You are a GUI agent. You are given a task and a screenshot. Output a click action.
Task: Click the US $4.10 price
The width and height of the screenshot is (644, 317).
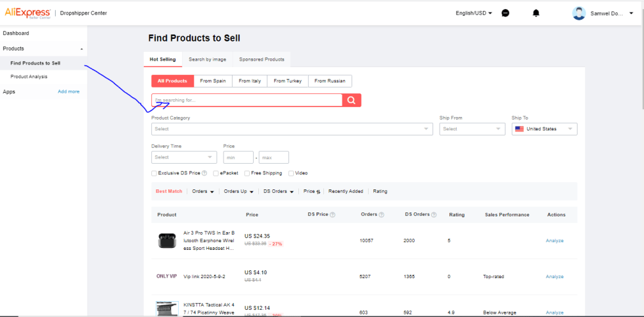point(256,272)
